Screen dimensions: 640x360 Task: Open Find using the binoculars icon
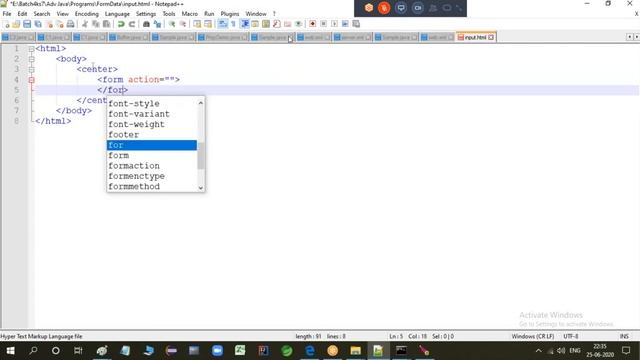point(146,24)
